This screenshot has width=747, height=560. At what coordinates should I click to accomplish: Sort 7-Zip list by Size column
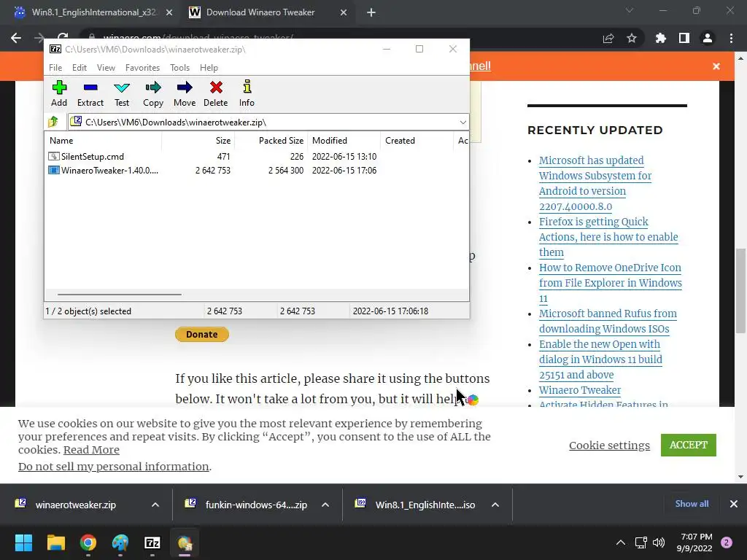198,141
